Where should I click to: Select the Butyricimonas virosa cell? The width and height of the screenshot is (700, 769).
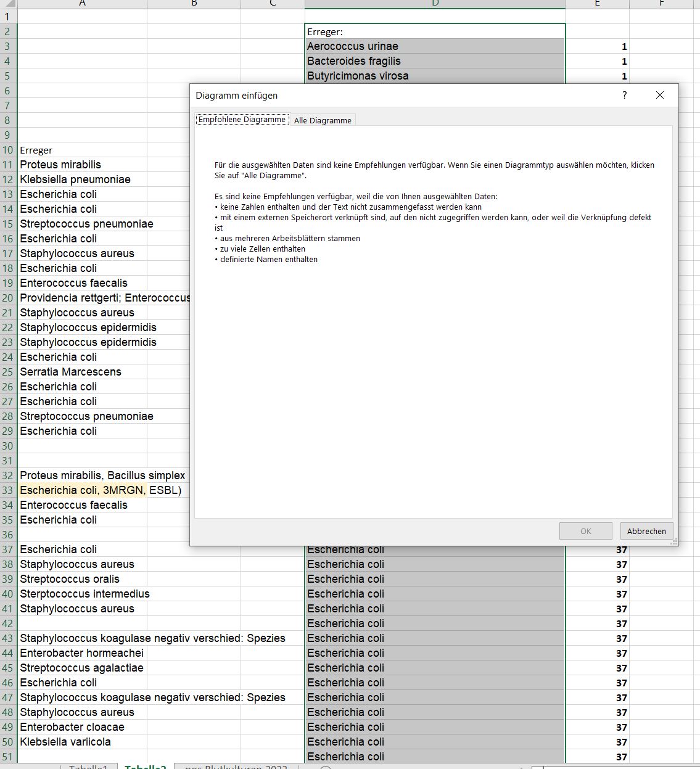[x=435, y=76]
